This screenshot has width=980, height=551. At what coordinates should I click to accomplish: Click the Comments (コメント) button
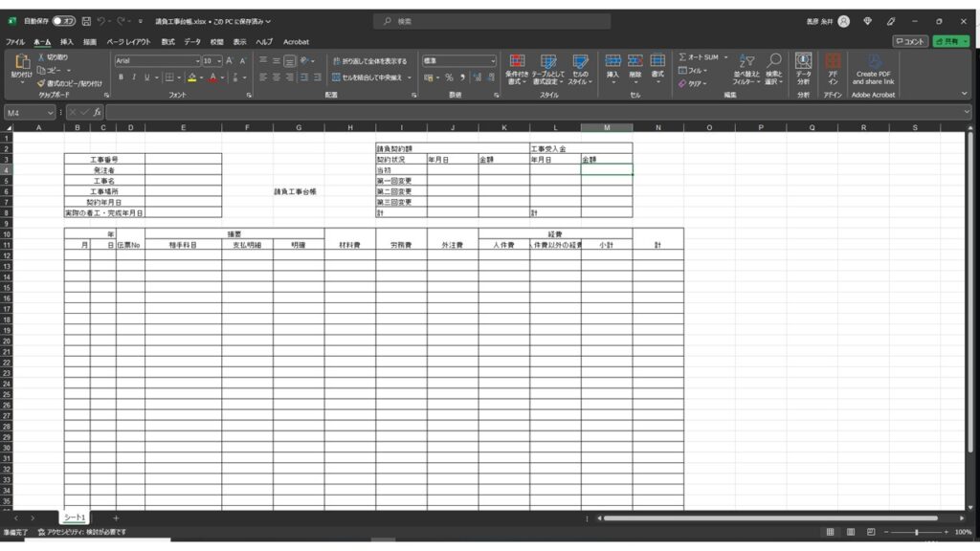[910, 42]
